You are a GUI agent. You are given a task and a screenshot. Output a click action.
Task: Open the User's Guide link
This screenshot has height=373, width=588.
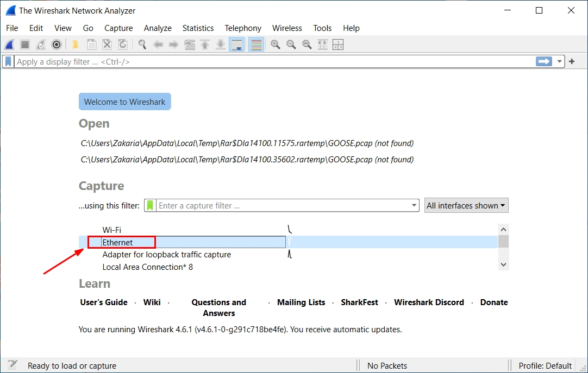tap(104, 302)
